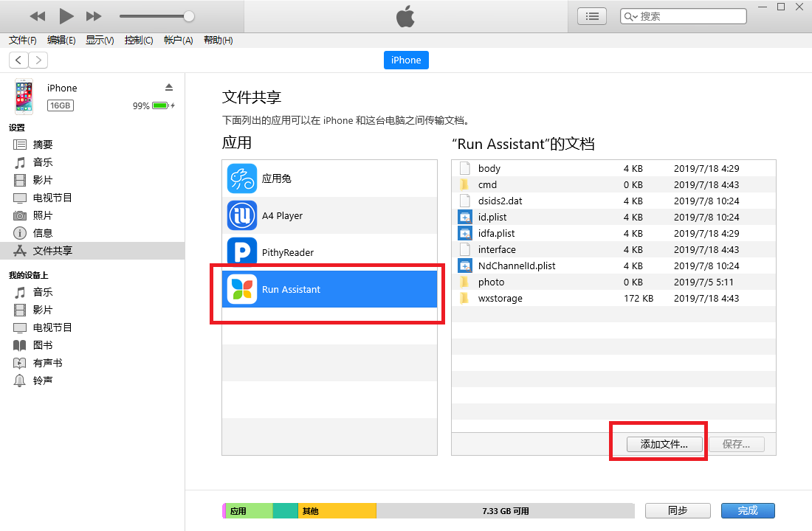Select the id.plist file icon
The width and height of the screenshot is (812, 531).
pyautogui.click(x=465, y=218)
